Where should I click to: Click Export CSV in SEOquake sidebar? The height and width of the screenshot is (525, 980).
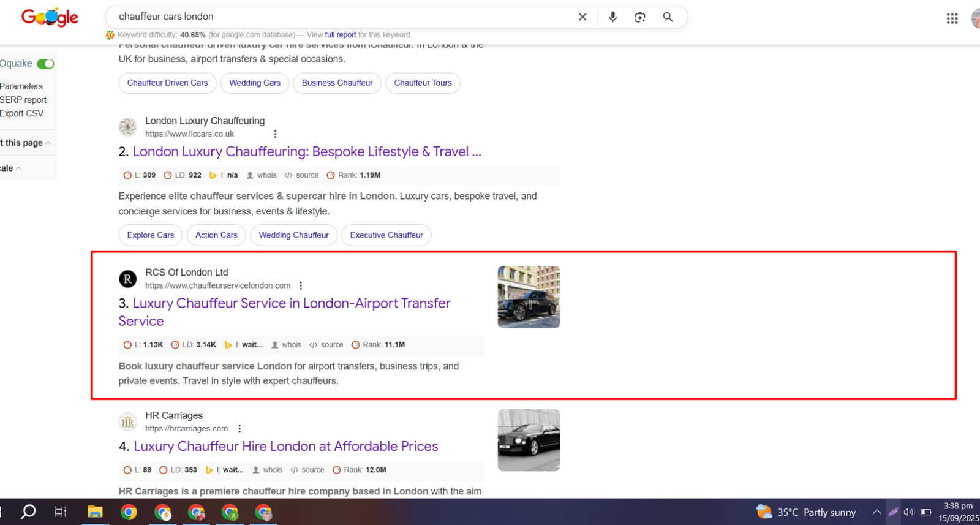pos(22,113)
